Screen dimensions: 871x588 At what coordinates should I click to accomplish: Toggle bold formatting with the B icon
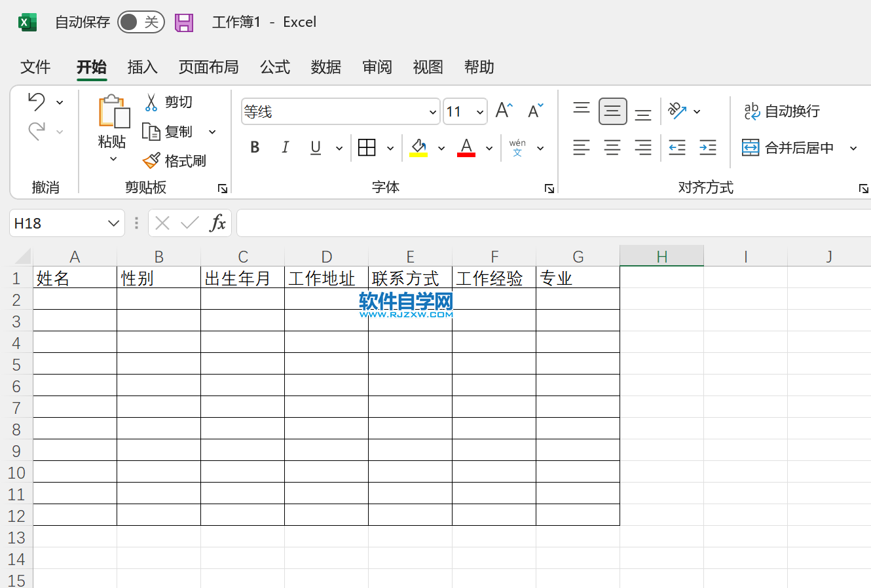pyautogui.click(x=254, y=147)
